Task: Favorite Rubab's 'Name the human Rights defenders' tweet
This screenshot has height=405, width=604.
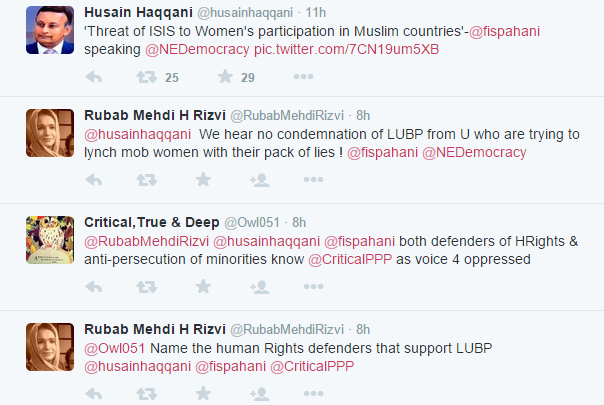Action: pos(203,393)
